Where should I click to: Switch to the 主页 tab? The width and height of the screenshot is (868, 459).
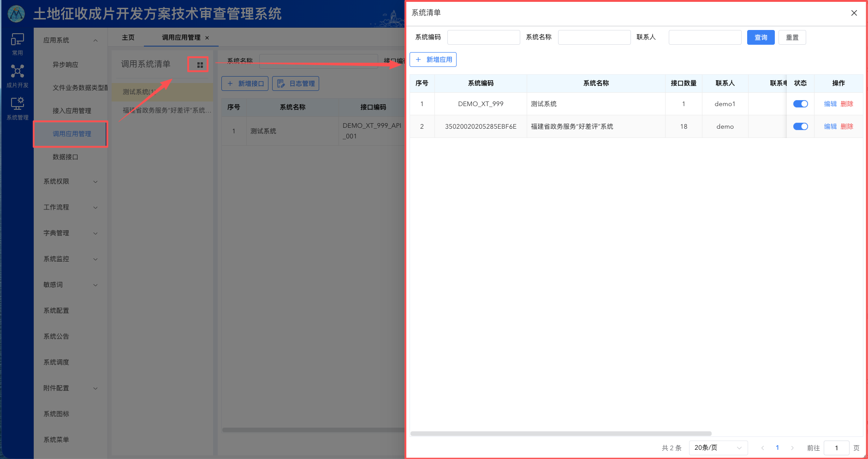pos(128,37)
